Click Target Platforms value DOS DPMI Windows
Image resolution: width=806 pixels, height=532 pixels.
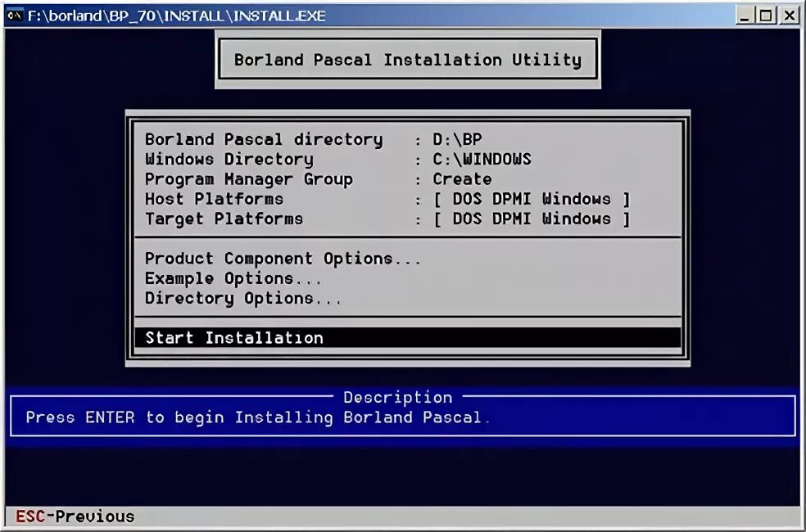[532, 219]
